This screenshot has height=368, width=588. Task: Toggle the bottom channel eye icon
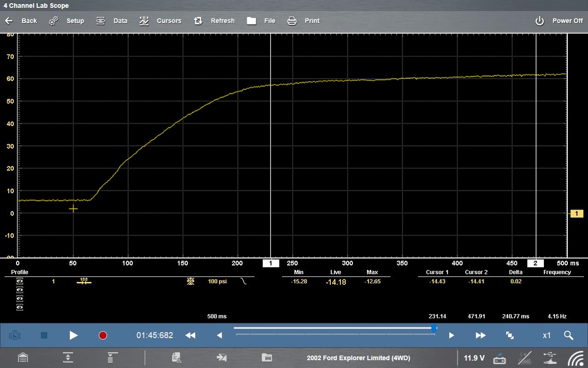click(20, 307)
